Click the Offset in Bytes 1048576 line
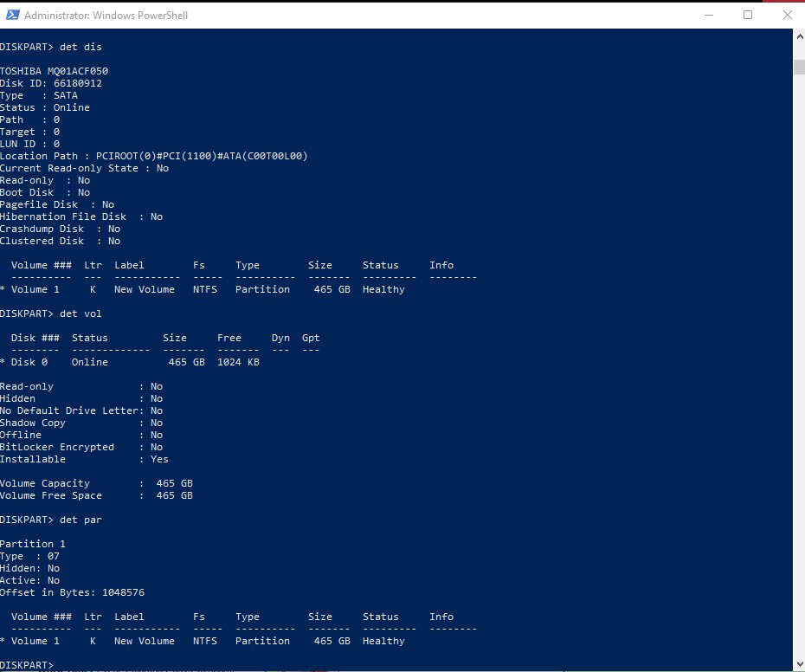This screenshot has height=672, width=805. pos(72,592)
